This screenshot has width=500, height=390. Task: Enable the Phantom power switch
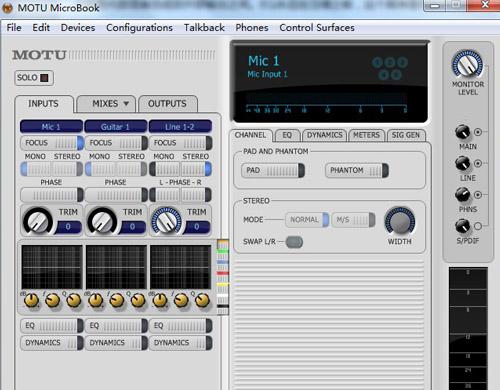tap(357, 170)
